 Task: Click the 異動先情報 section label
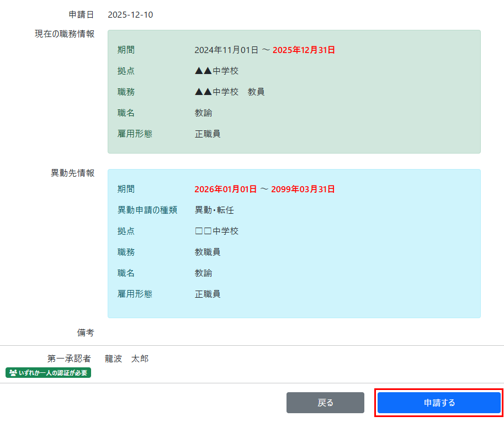tap(72, 173)
